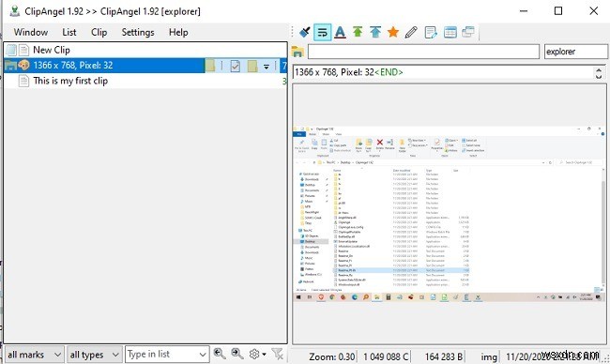This screenshot has height=364, width=610.
Task: Mark clip as favorite with orange star
Action: (393, 32)
